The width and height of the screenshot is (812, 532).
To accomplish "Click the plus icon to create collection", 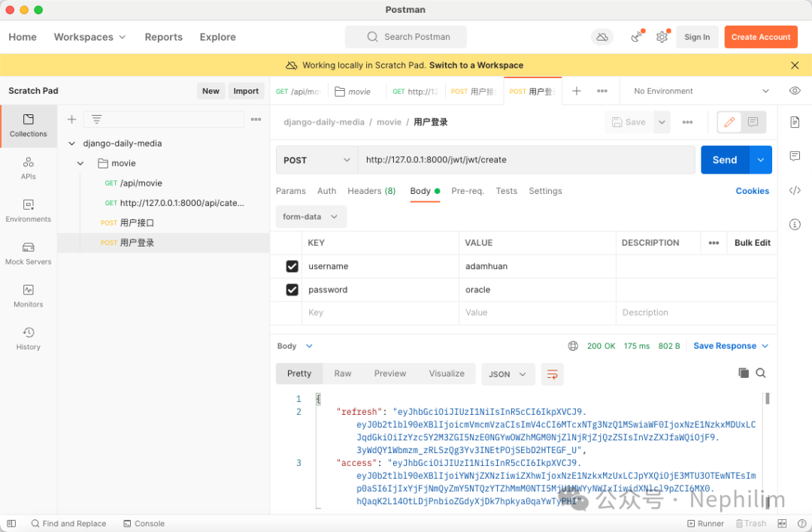I will 71,119.
